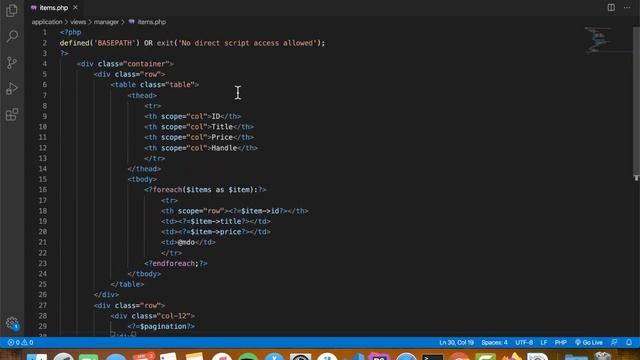Close the items.php tab
Viewport: 640px width, 360px height.
pyautogui.click(x=76, y=7)
